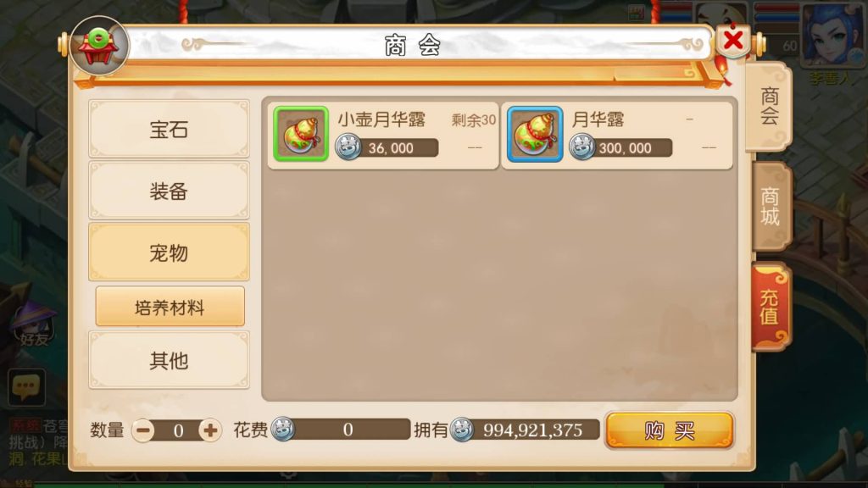Click the silver coin beside 36,000 price
The width and height of the screenshot is (868, 488).
(348, 147)
